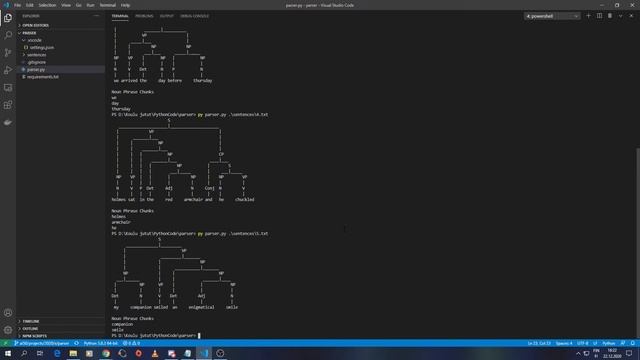The width and height of the screenshot is (640, 360).
Task: Click the terminal vertical scrollbar
Action: tap(638, 243)
